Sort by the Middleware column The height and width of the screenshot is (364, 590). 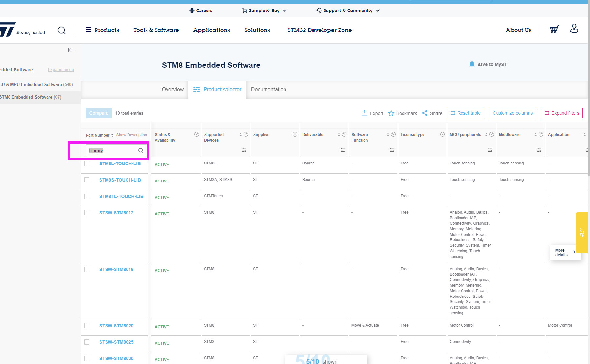pyautogui.click(x=536, y=135)
